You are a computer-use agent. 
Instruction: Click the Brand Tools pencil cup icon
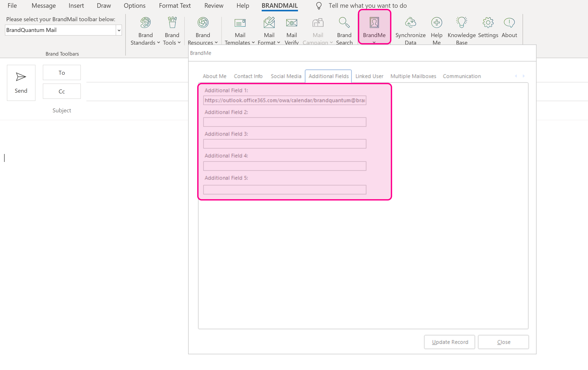click(172, 23)
